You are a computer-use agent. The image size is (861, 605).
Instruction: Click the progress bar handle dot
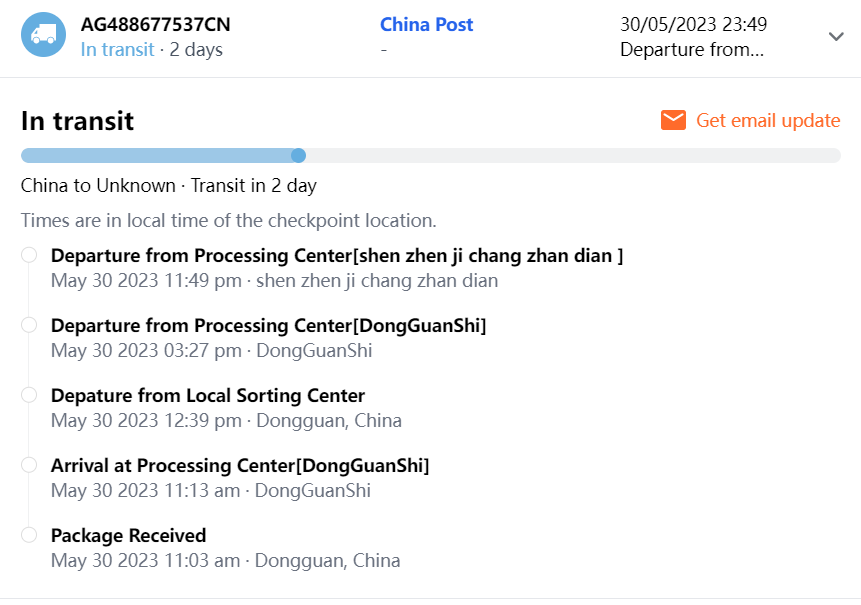coord(298,155)
